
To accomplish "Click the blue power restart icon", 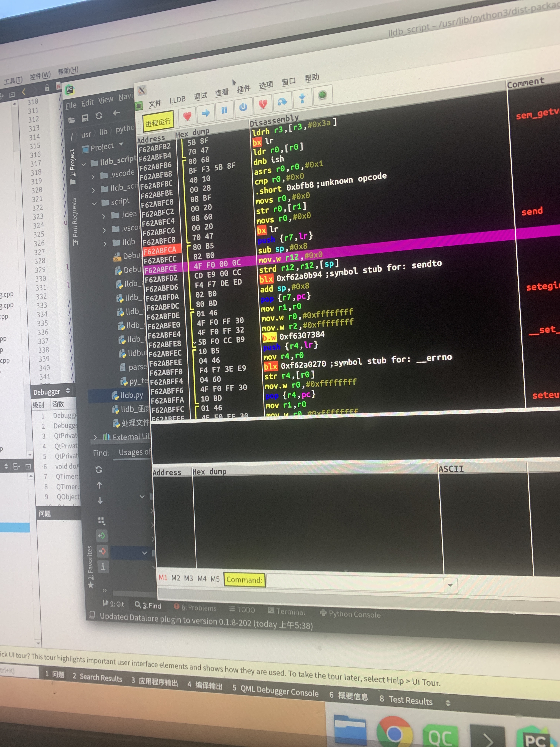I will tap(243, 107).
